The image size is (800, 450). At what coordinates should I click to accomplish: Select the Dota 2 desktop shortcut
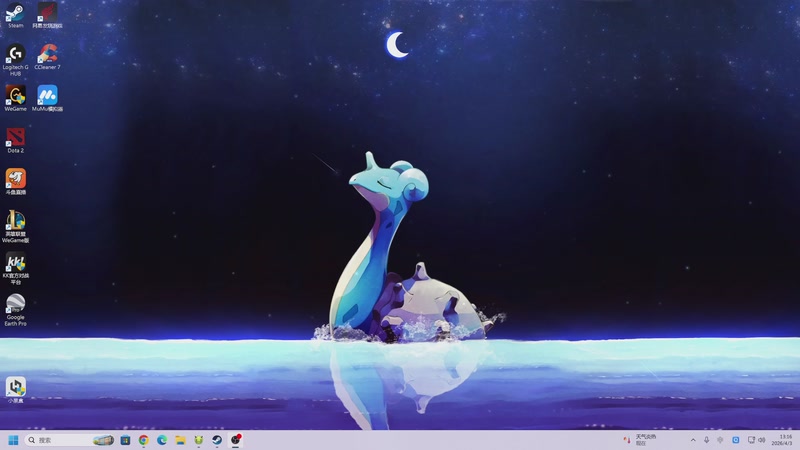tap(15, 140)
